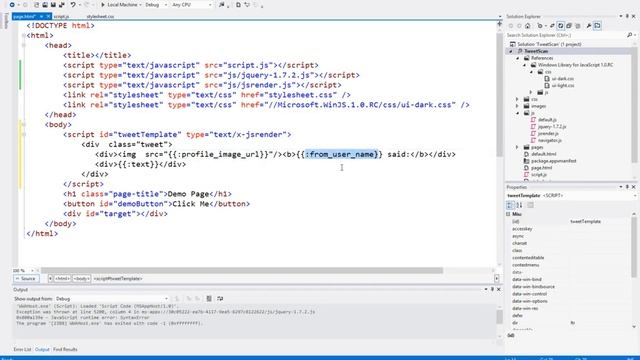Select the contenteditable property row
Viewport: 640px width, 360px height.
569,258
